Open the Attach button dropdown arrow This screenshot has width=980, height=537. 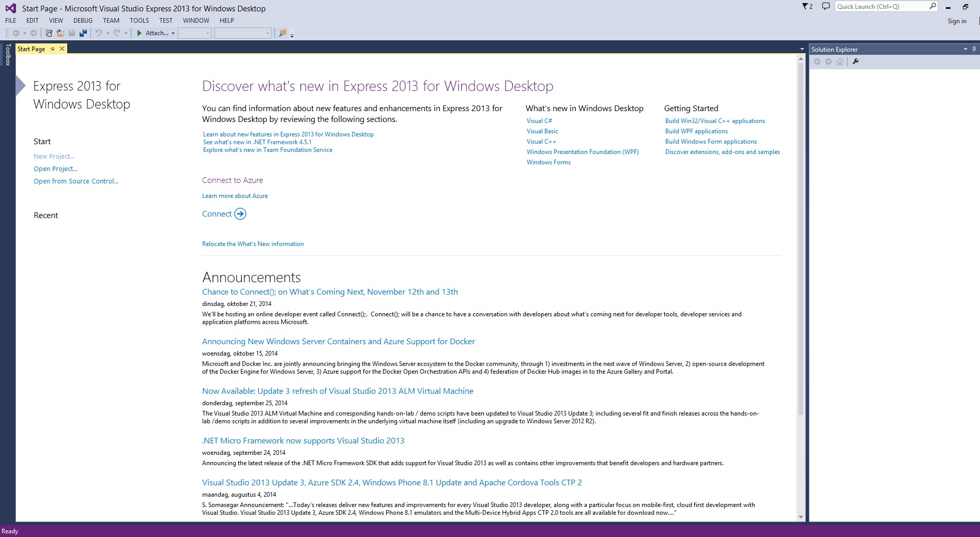pos(173,33)
